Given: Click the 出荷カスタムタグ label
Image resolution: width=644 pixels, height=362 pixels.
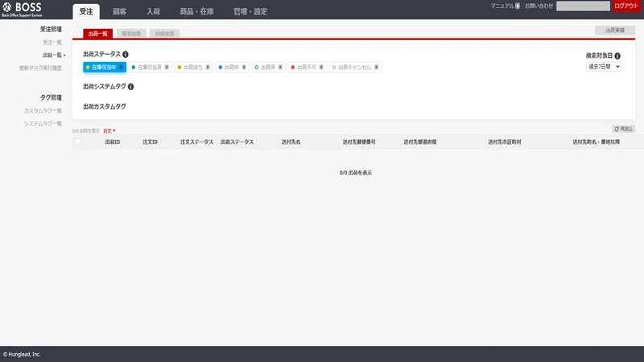Looking at the screenshot, I should 105,107.
